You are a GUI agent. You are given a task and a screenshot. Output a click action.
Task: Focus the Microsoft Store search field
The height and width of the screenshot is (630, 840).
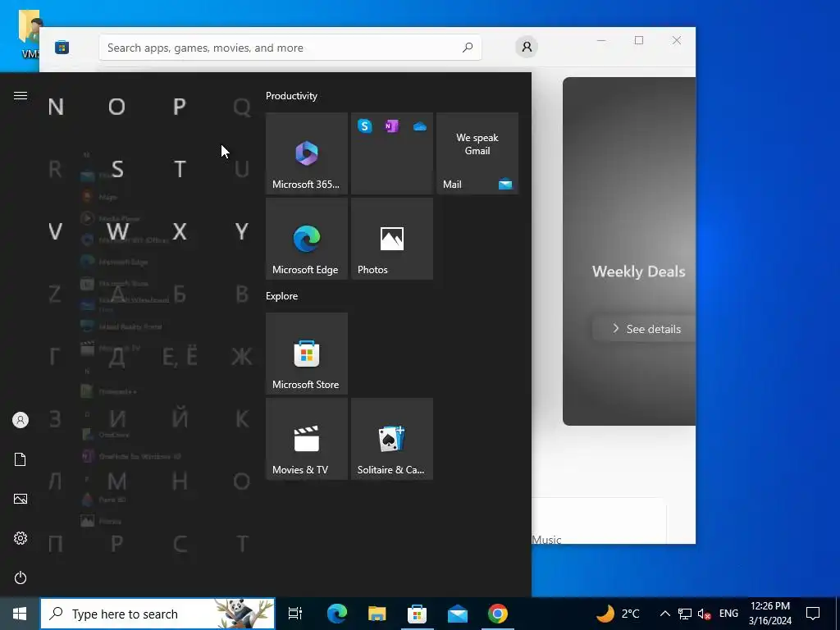click(290, 48)
